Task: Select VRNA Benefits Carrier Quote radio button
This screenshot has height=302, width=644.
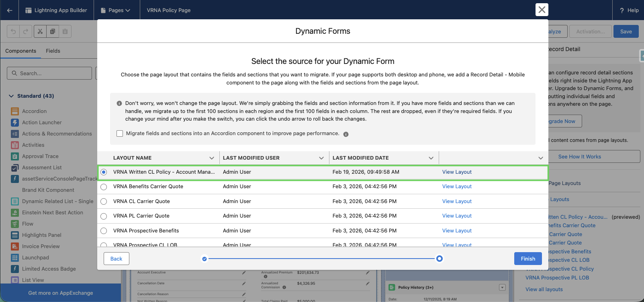Action: 104,187
